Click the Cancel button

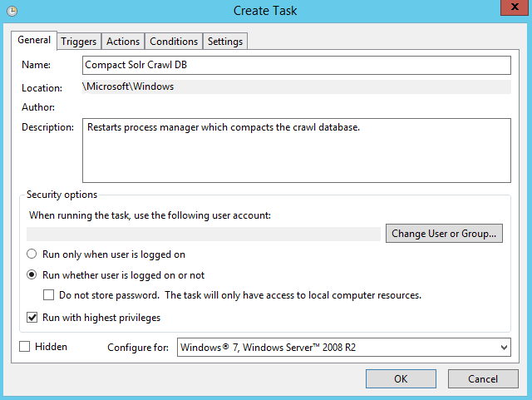[483, 378]
